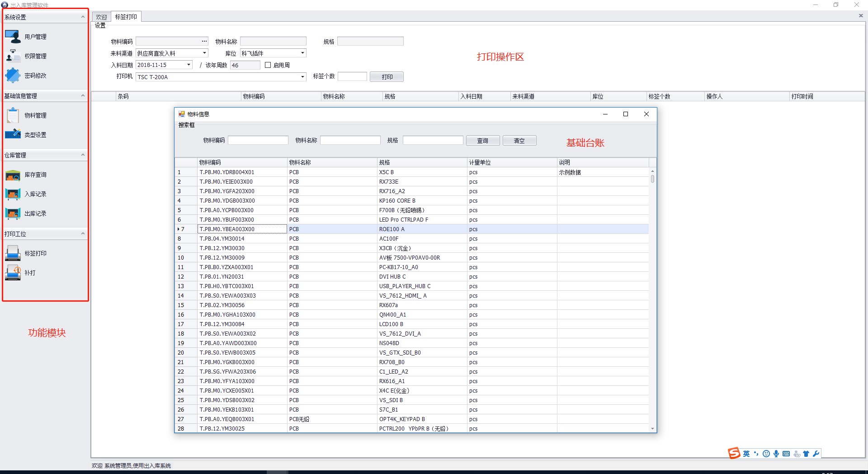868x474 pixels.
Task: Open the 库位 dropdown list
Action: (302, 53)
